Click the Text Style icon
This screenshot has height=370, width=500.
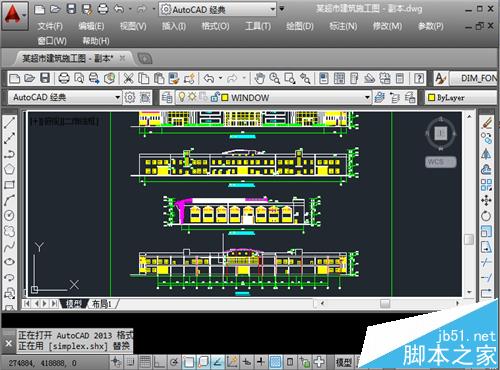click(x=441, y=79)
